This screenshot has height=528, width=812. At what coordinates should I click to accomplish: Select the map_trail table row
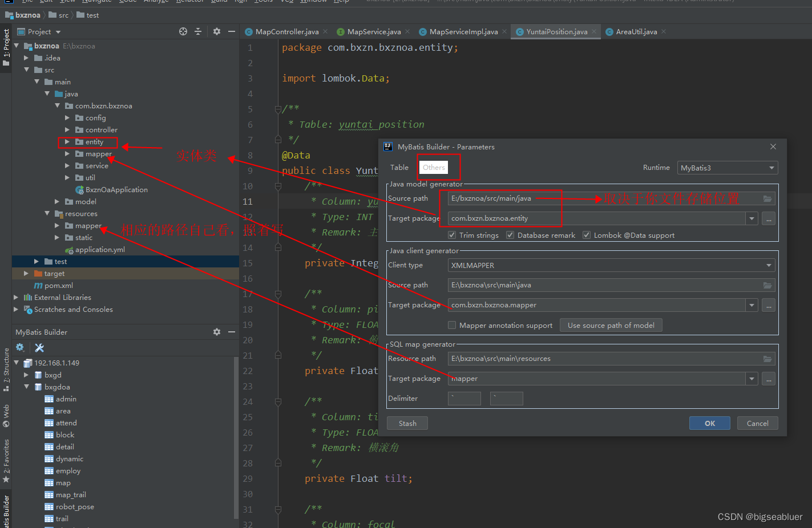[71, 495]
